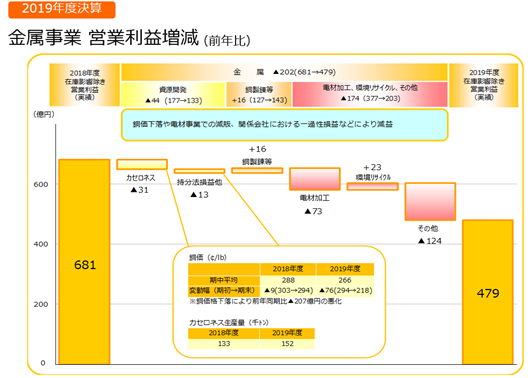Click the 金属 ▲202 header banner
The height and width of the screenshot is (378, 531).
284,72
